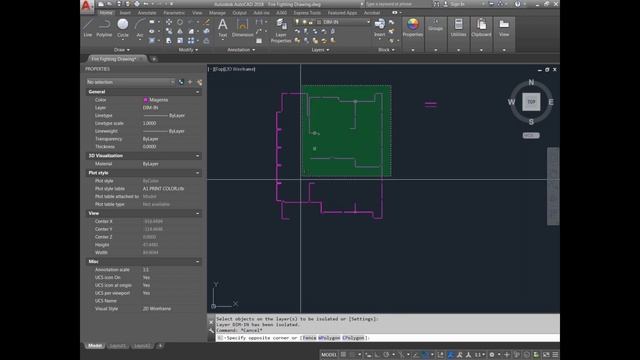This screenshot has width=640, height=360.
Task: Click the N direction on the ViewCube compass
Action: click(x=531, y=82)
